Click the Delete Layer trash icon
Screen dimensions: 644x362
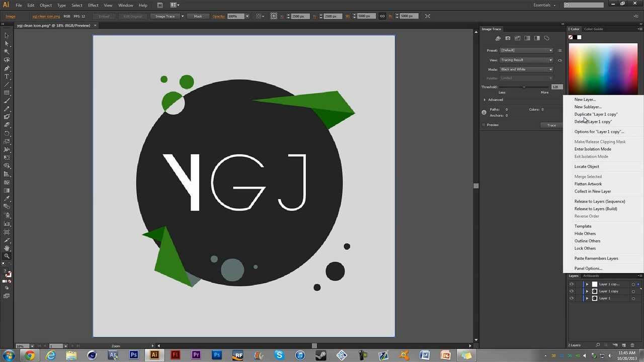pyautogui.click(x=633, y=345)
